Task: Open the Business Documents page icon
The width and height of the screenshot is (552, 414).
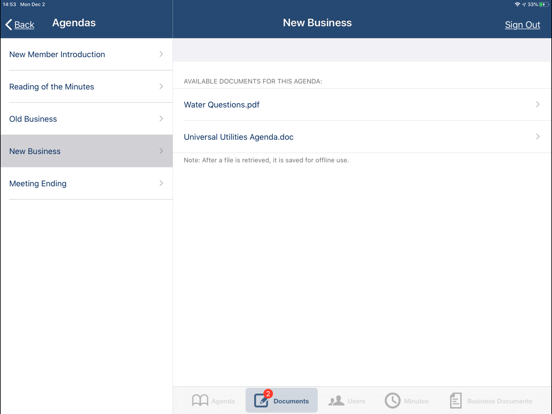Action: coord(456,401)
